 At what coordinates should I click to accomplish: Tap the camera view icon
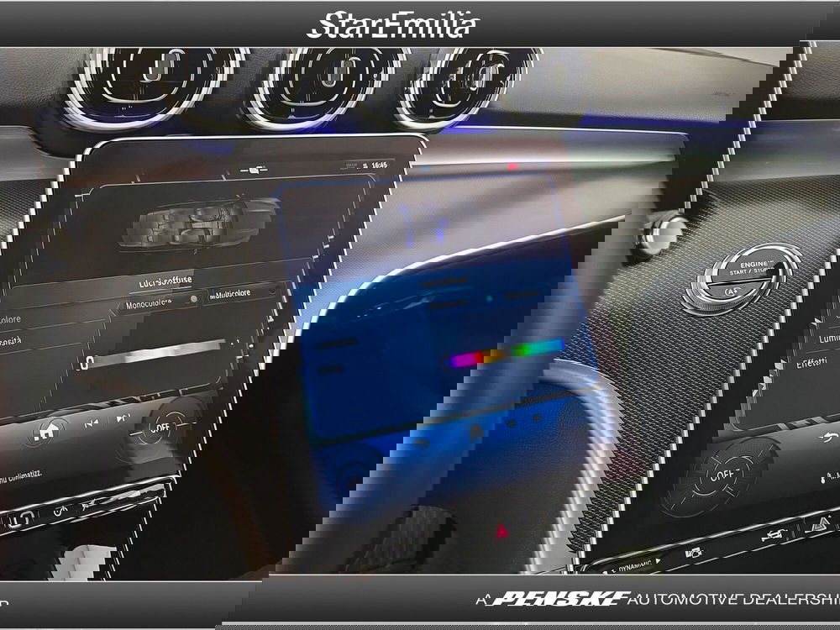click(x=693, y=552)
